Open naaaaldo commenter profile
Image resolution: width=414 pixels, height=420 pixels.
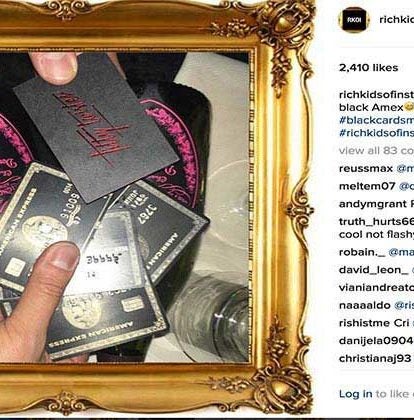[x=365, y=305]
